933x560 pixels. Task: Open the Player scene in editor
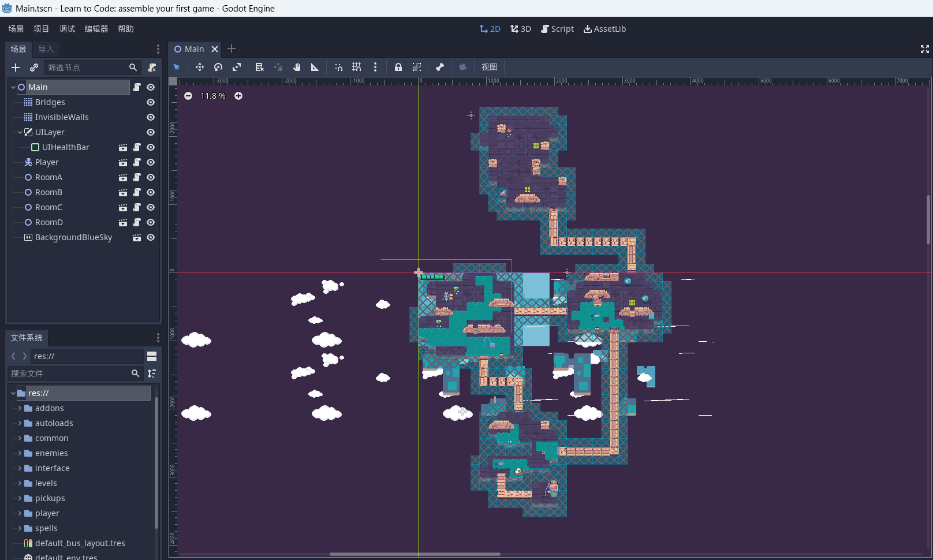123,162
